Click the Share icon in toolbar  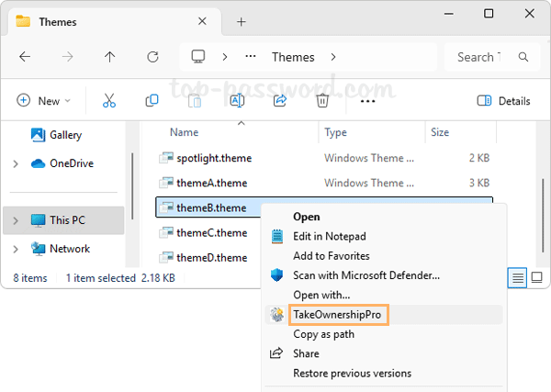(x=280, y=101)
